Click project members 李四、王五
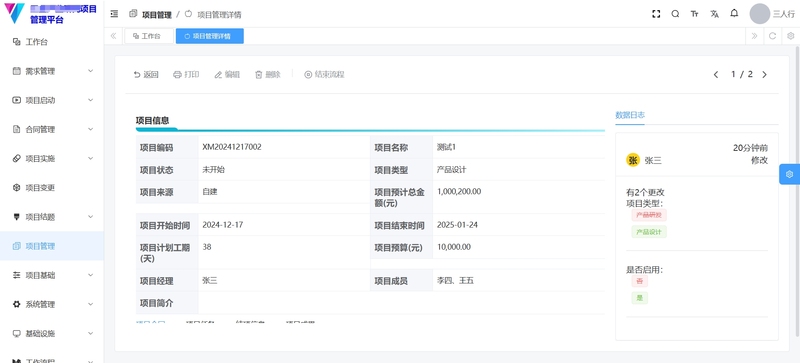This screenshot has width=800, height=363. 455,281
